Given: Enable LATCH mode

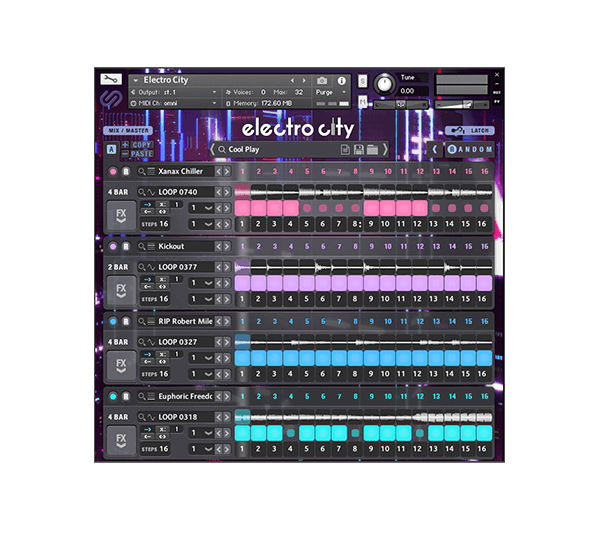Looking at the screenshot, I should (470, 130).
